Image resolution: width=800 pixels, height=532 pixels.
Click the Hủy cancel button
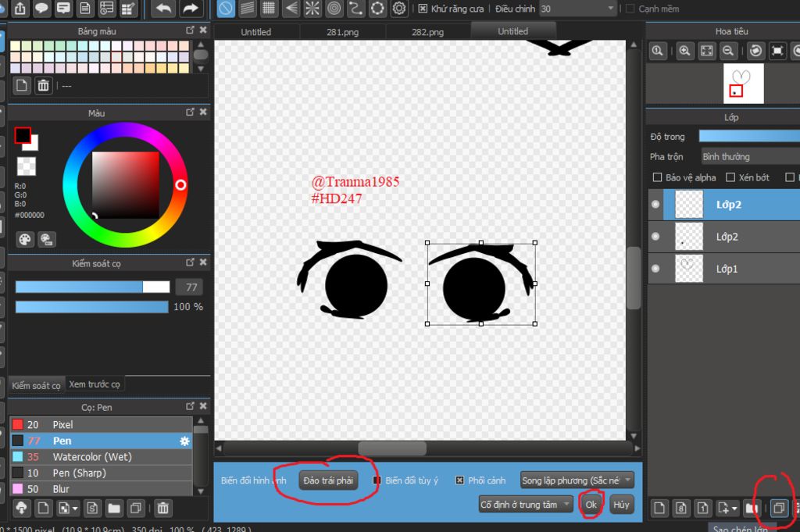pyautogui.click(x=621, y=505)
